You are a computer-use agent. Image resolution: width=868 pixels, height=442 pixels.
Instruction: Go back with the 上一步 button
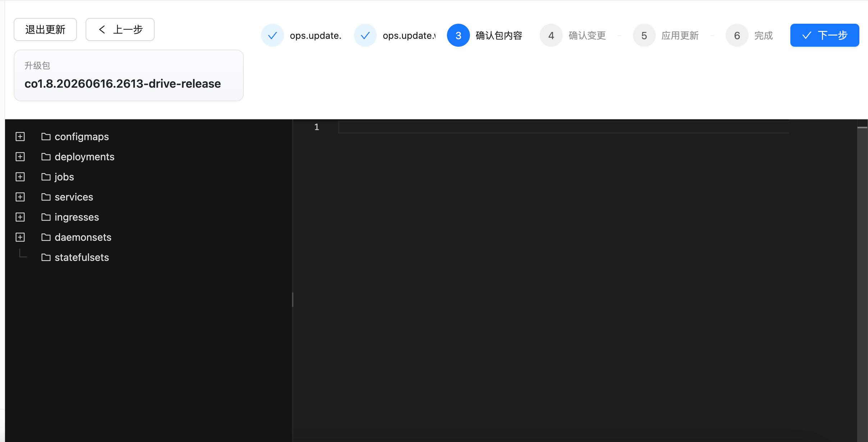click(x=120, y=29)
